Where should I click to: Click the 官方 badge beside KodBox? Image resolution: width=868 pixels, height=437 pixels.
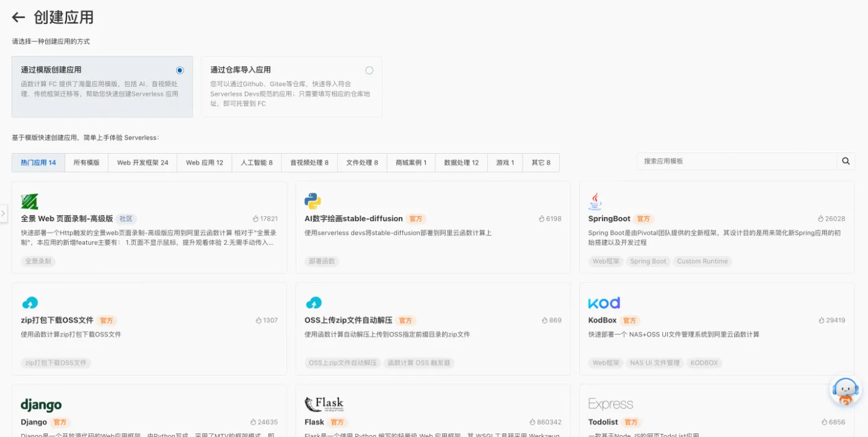[630, 320]
